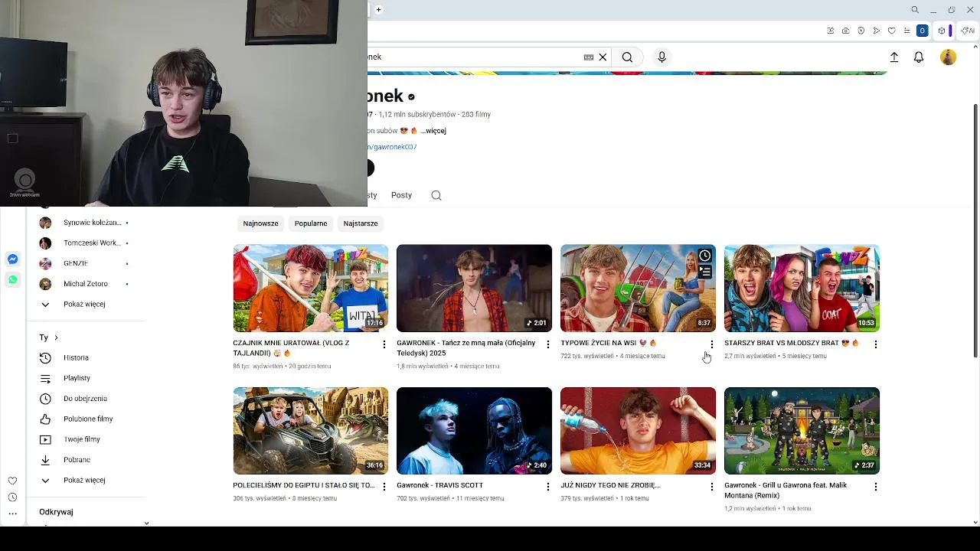Viewport: 980px width, 551px height.
Task: Open the account avatar menu
Action: (x=948, y=57)
